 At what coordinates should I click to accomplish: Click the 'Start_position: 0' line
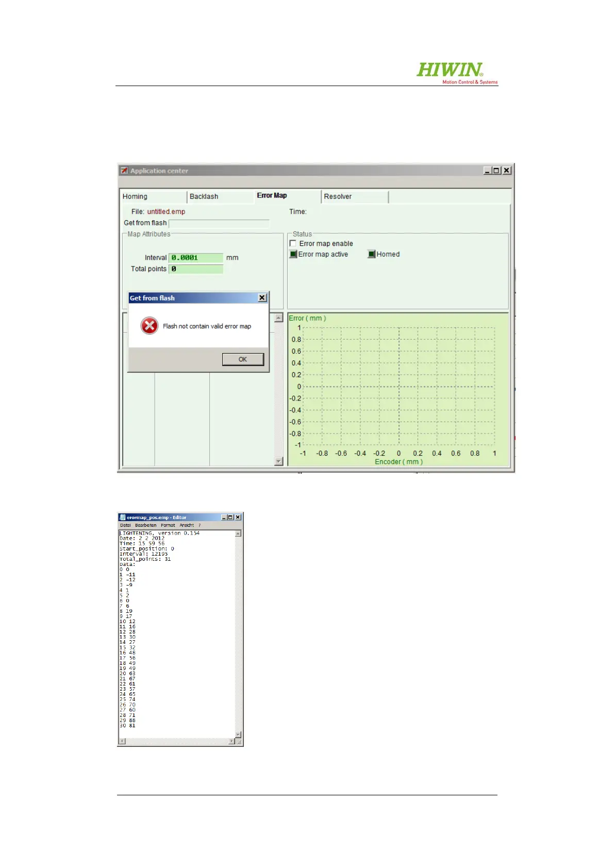tap(147, 548)
